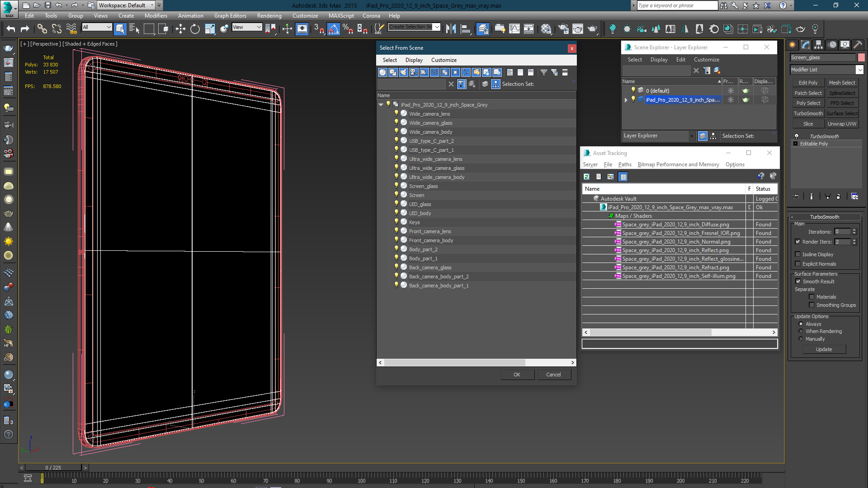The height and width of the screenshot is (488, 868).
Task: Click the time slider showing 0 / 225
Action: pyautogui.click(x=53, y=468)
